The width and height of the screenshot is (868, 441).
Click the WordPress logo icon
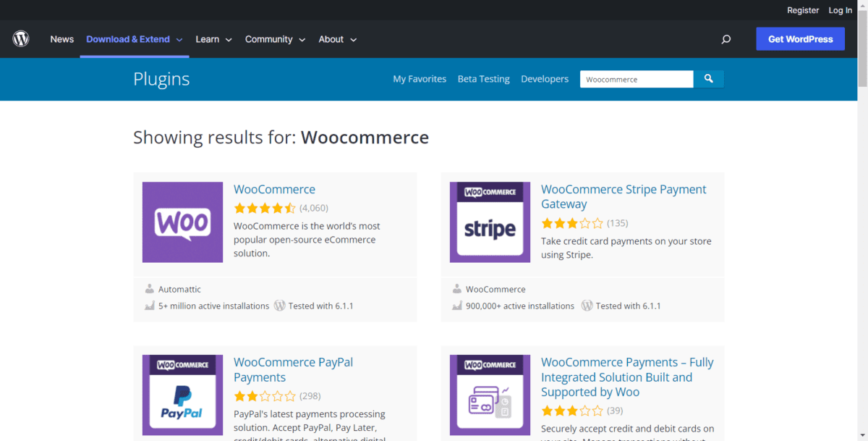[x=21, y=39]
